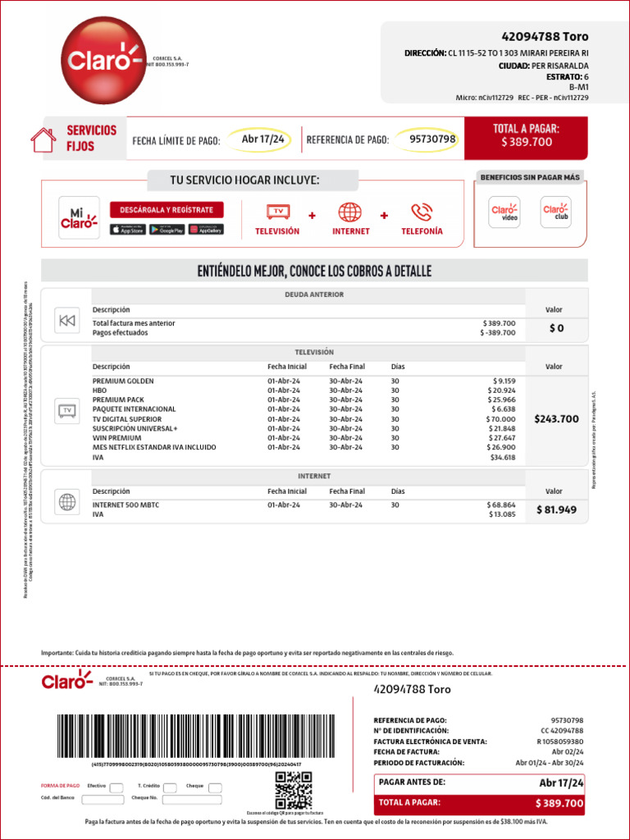The image size is (630, 840).
Task: Click the Pagos efectuados row
Action: [x=304, y=333]
